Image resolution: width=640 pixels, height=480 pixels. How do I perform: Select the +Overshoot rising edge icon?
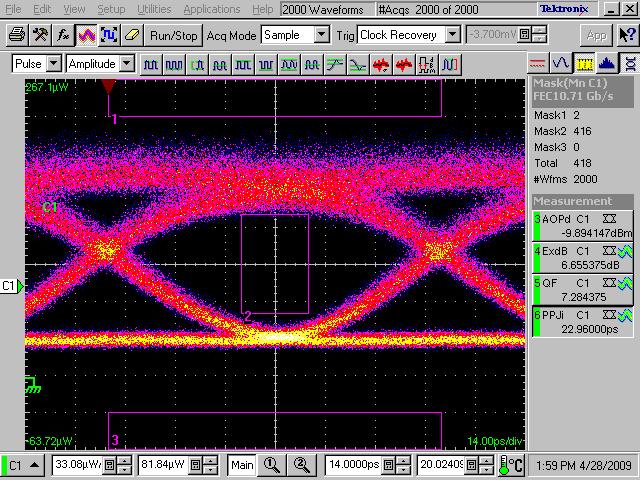click(335, 64)
